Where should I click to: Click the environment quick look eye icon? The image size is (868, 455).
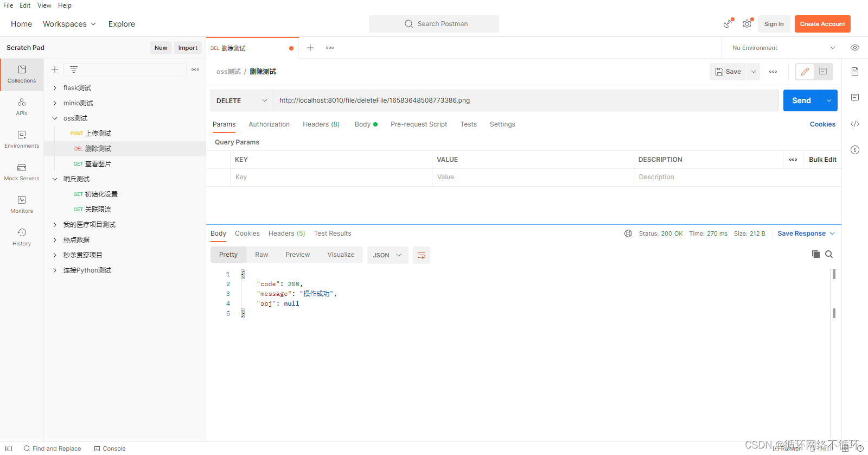855,48
